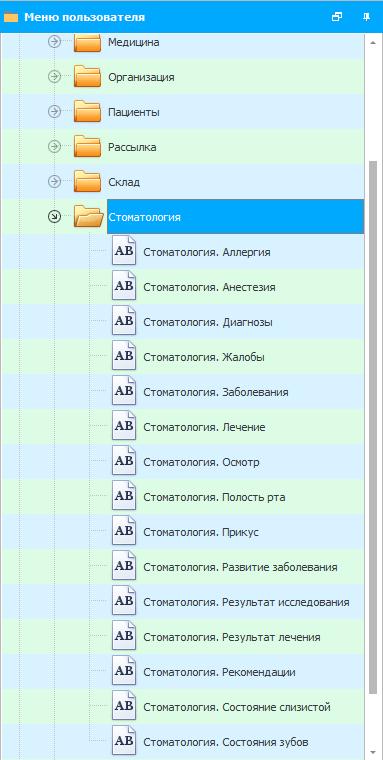Expand the Медицина tree node

point(54,42)
